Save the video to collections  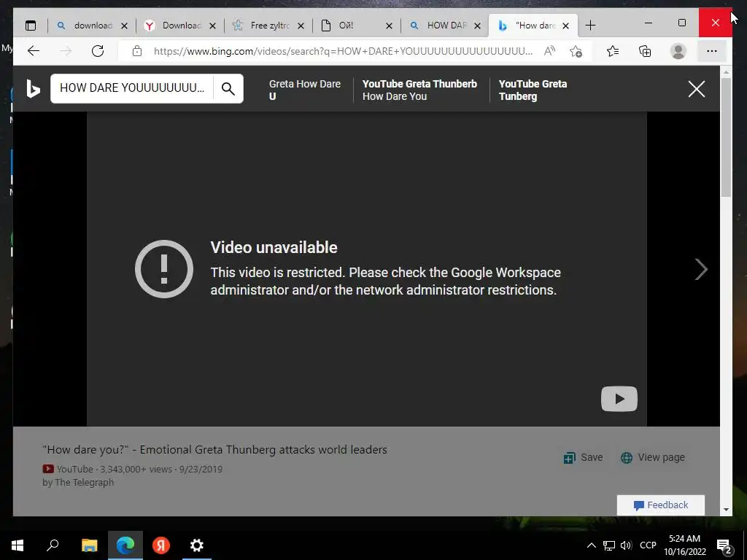[583, 458]
